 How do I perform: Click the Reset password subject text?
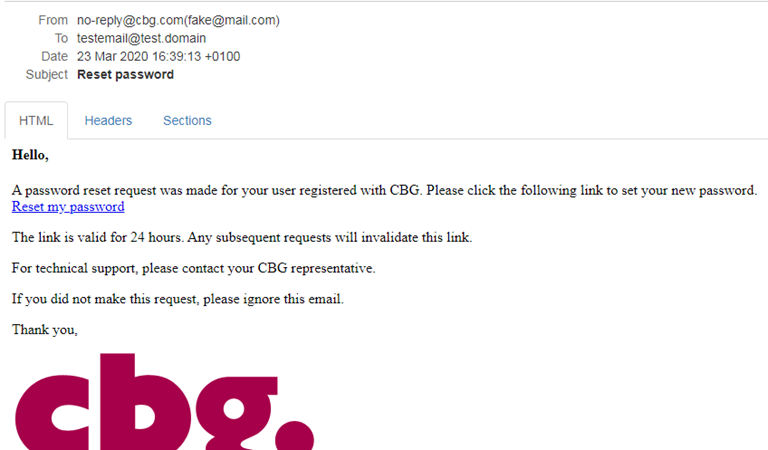pyautogui.click(x=125, y=74)
